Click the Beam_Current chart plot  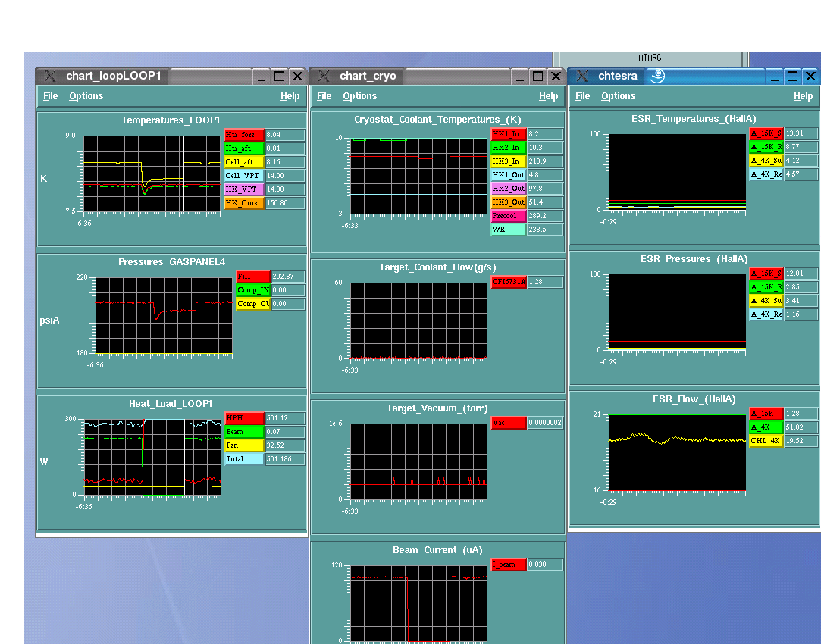click(419, 604)
